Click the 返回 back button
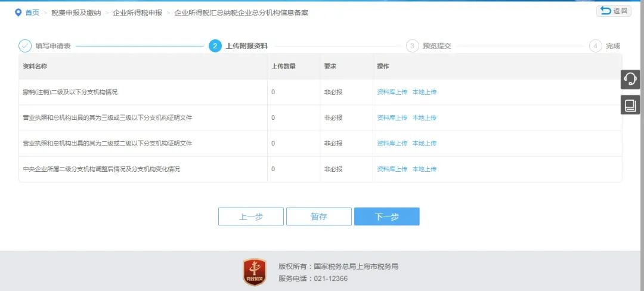The width and height of the screenshot is (644, 291). click(614, 11)
